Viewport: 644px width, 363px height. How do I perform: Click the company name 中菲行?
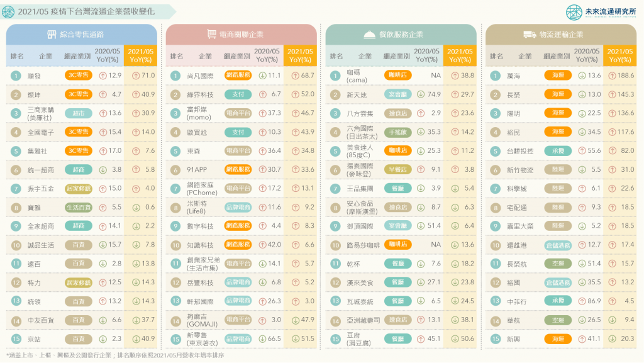pos(516,302)
